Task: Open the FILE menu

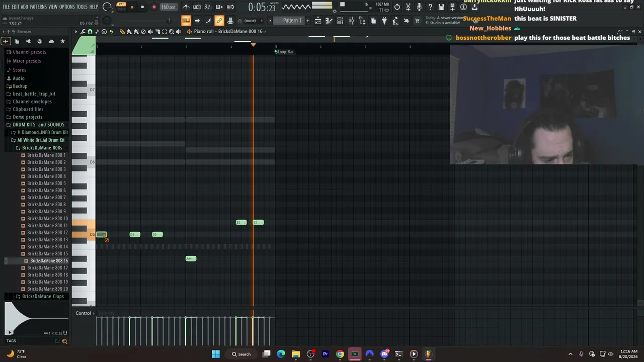Action: click(7, 7)
